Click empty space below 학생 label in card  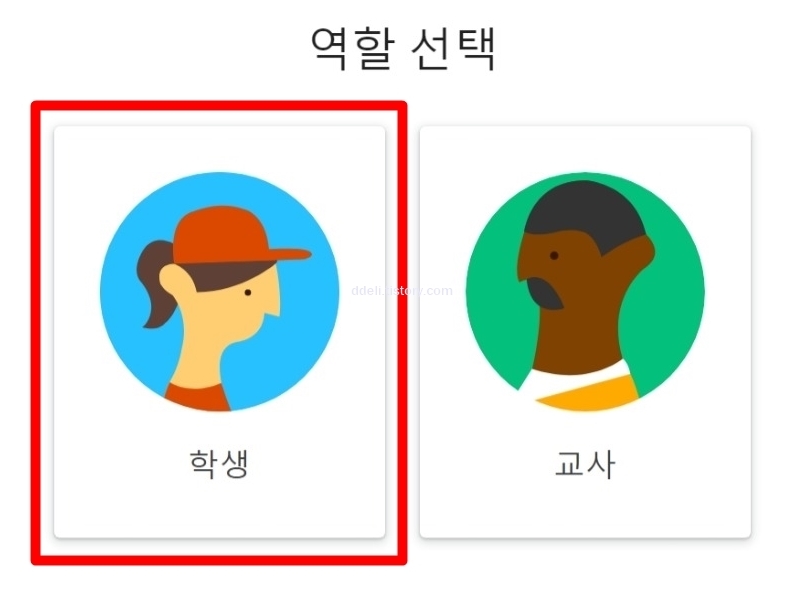point(219,510)
